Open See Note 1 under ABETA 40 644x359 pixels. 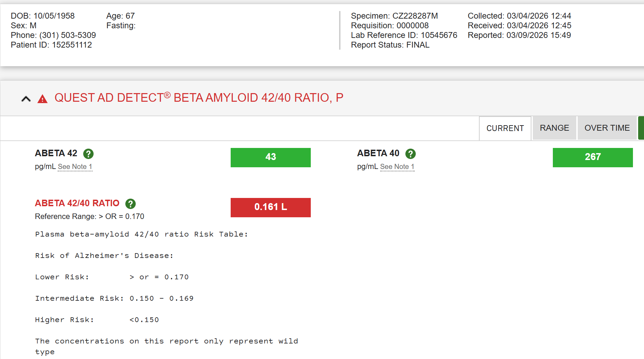tap(397, 167)
